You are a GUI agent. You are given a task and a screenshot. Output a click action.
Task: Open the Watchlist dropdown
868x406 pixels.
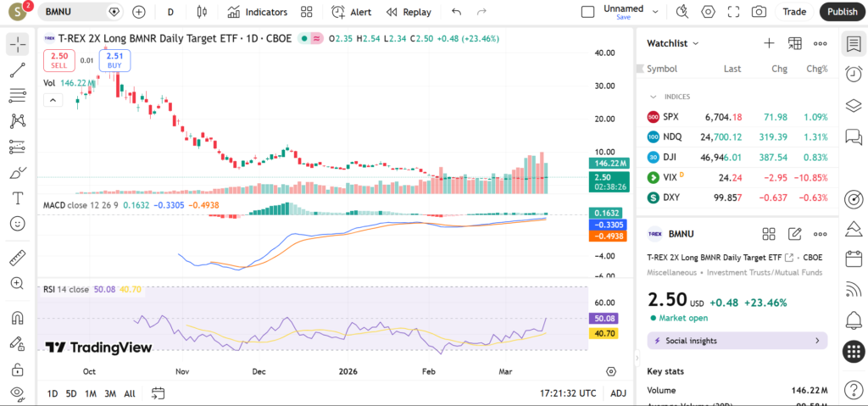click(673, 43)
